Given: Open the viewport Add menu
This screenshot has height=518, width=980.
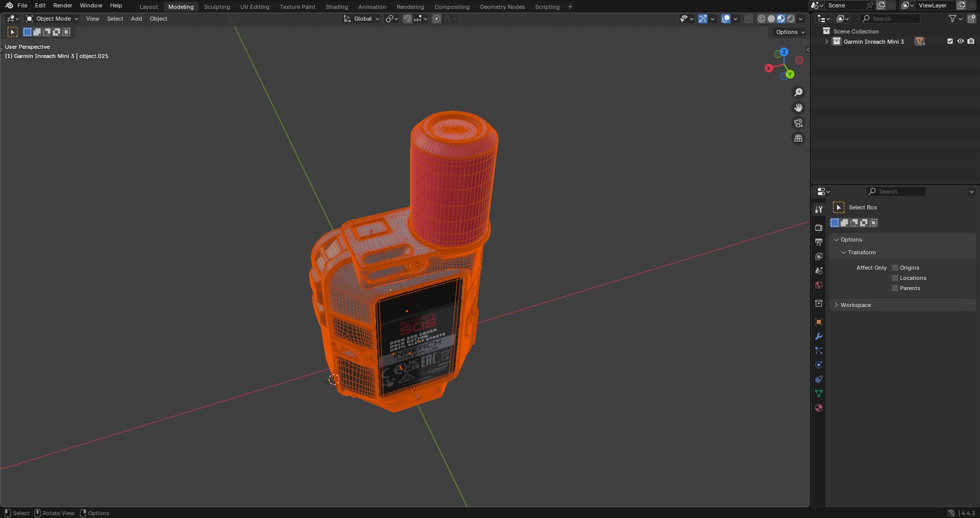Looking at the screenshot, I should 136,19.
